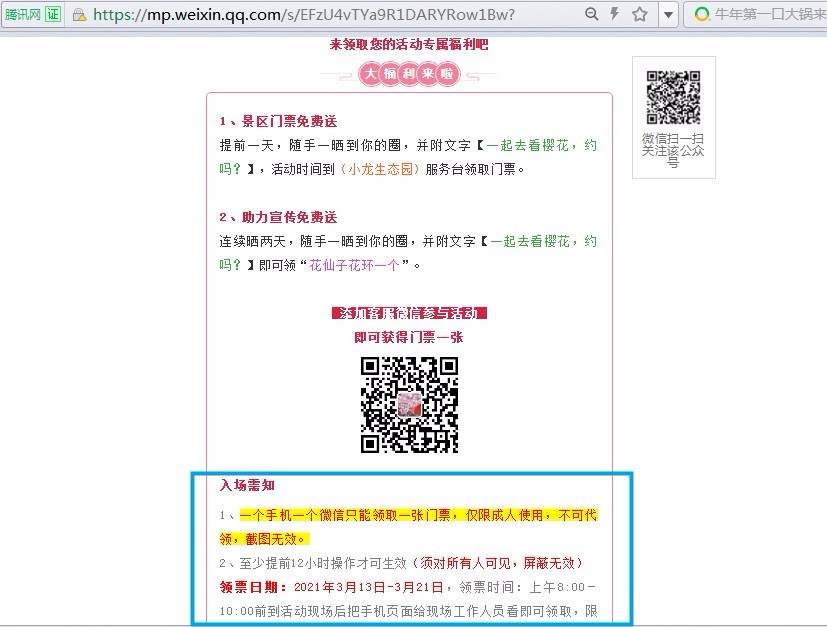Click the text 连续晒两天

[x=252, y=242]
